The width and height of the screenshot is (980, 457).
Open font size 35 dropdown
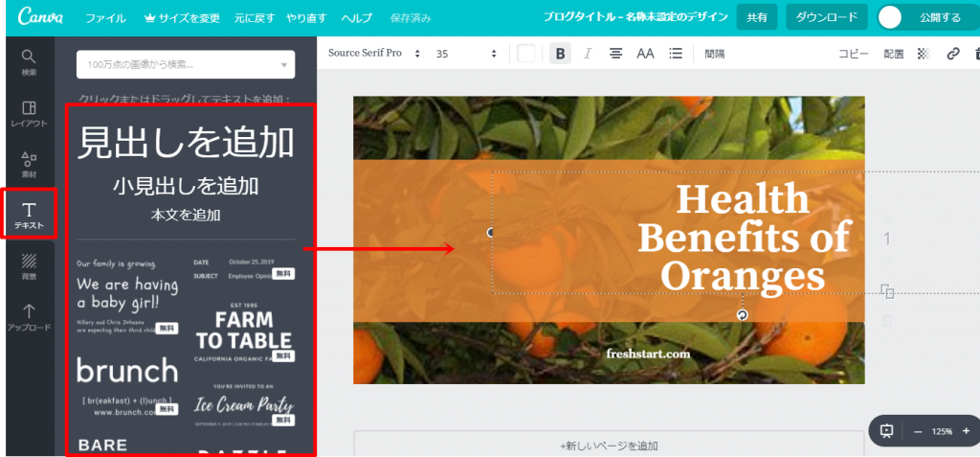click(x=466, y=54)
